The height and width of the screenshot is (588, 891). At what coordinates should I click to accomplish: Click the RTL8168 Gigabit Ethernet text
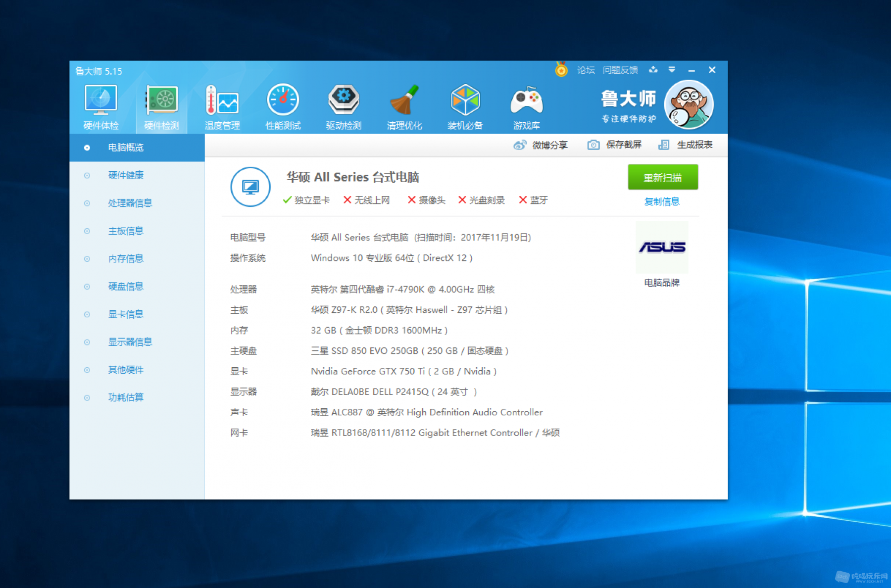[x=435, y=433]
